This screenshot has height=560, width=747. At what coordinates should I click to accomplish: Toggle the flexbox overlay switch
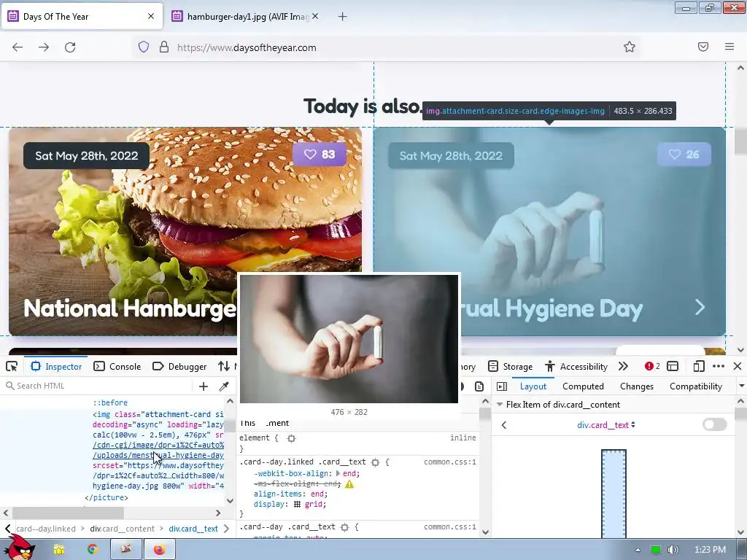(x=715, y=424)
